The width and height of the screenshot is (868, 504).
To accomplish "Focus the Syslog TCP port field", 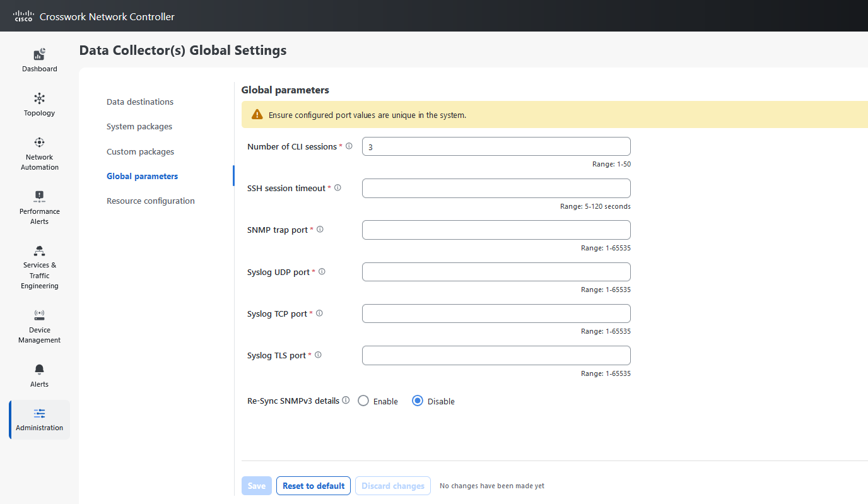I will [496, 314].
